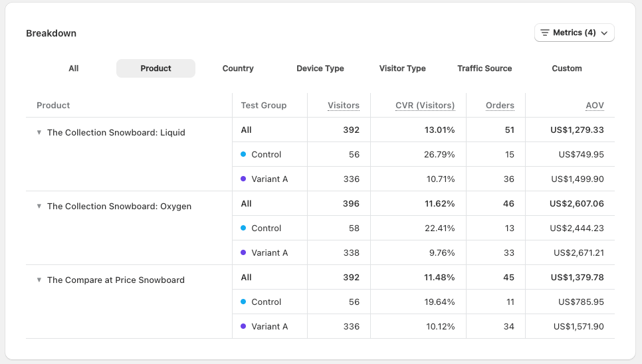The height and width of the screenshot is (364, 642).
Task: Click the 11.48% conversion rate cell
Action: (x=439, y=277)
